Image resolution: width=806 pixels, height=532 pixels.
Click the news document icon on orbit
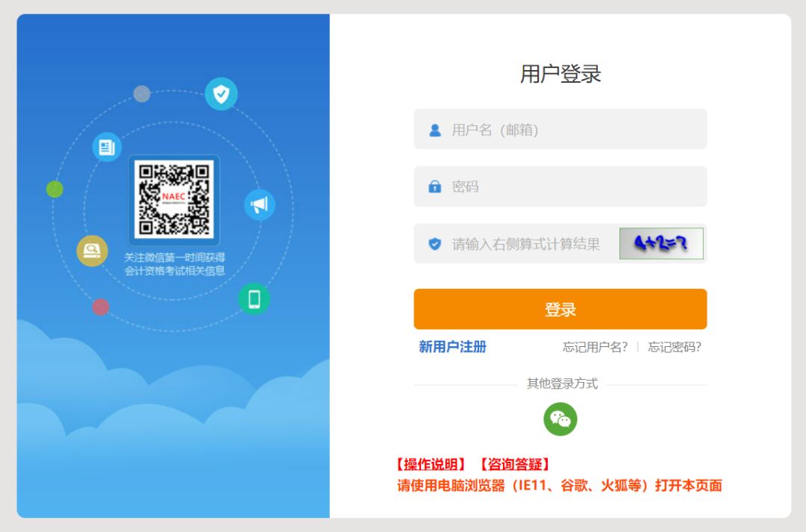click(x=107, y=146)
